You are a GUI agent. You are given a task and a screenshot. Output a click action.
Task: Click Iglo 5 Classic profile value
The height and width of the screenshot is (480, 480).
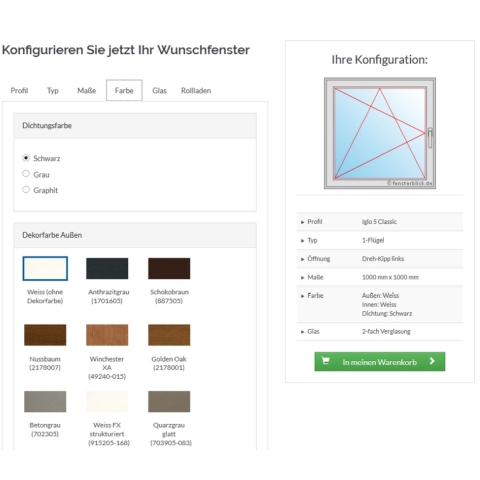click(379, 222)
